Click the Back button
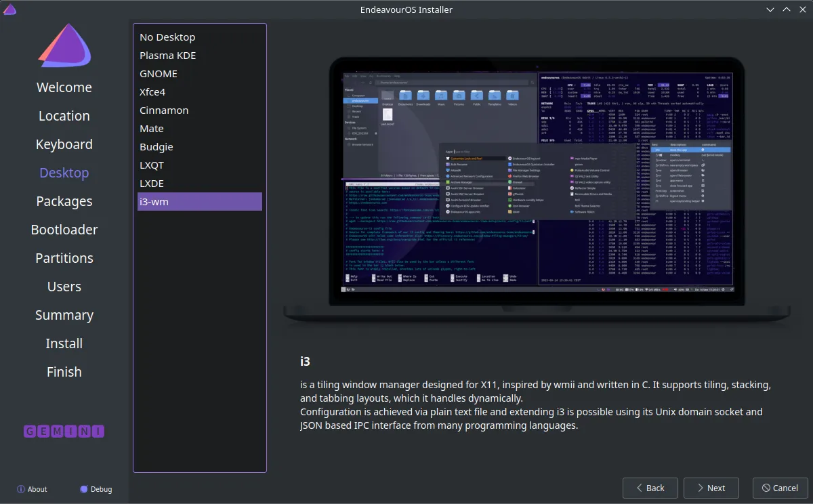 [x=650, y=488]
